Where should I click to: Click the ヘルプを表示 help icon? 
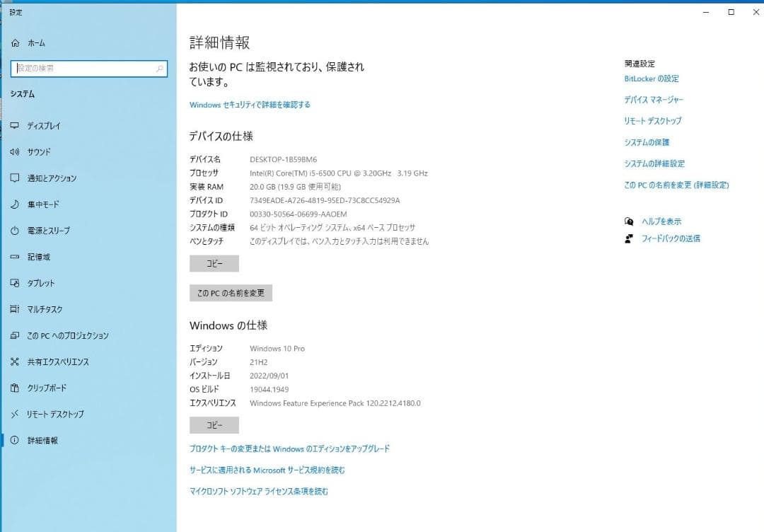click(x=629, y=221)
